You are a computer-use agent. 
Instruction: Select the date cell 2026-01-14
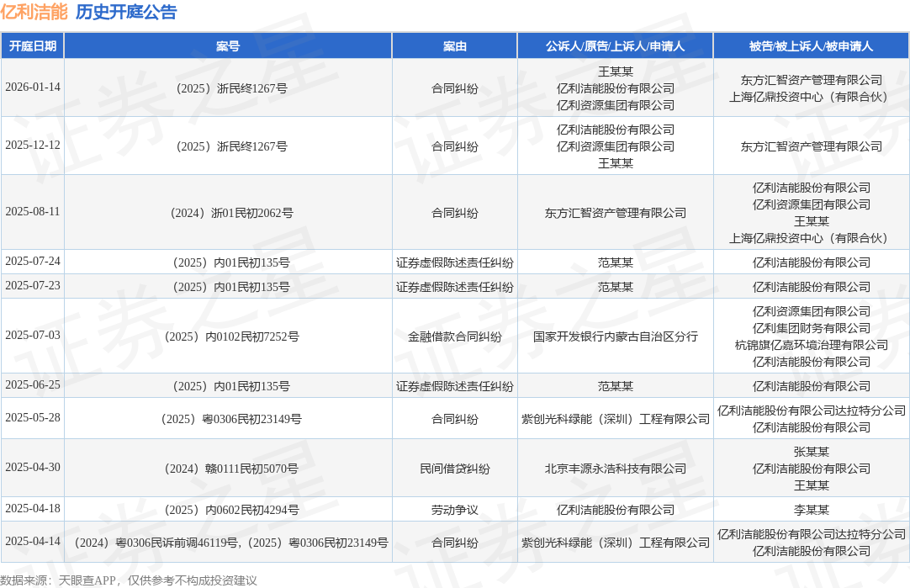pyautogui.click(x=33, y=87)
